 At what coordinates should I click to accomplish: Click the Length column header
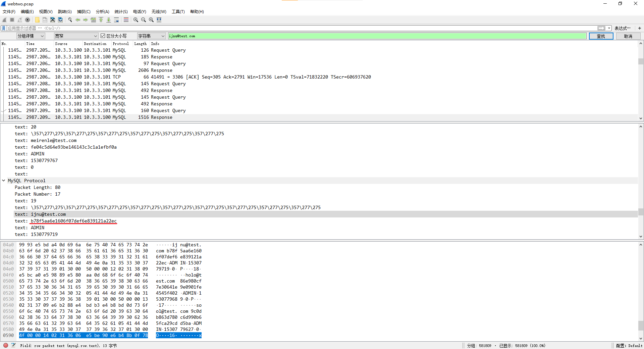point(141,44)
